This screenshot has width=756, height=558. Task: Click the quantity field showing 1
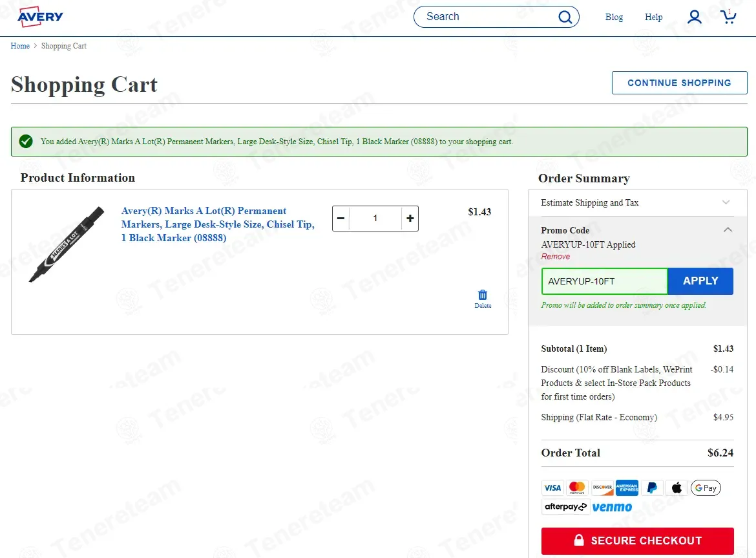(375, 219)
